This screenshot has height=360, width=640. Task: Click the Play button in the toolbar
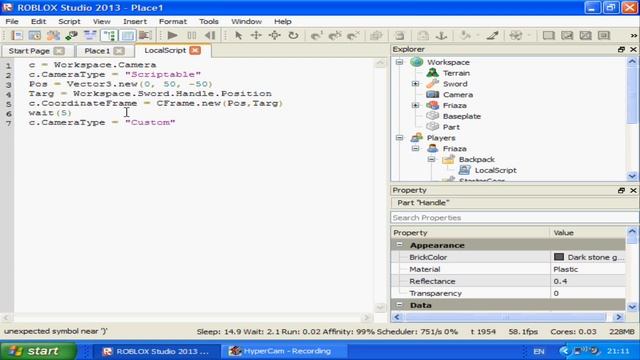coord(172,36)
